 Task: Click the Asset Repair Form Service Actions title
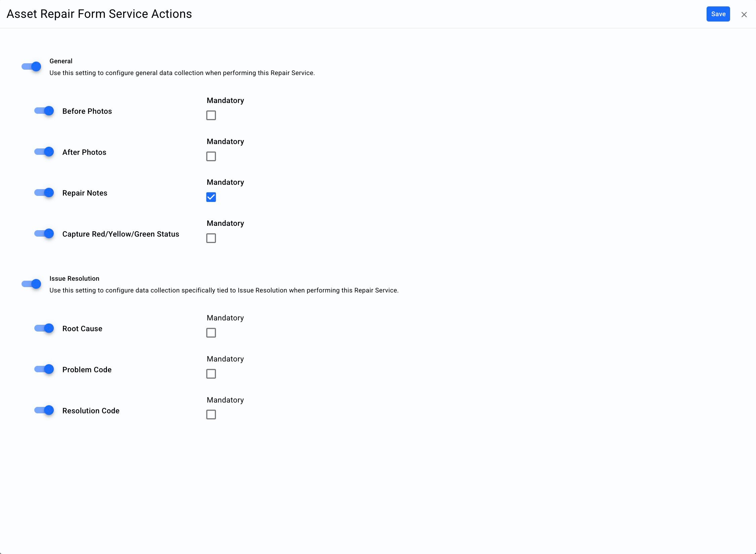coord(99,14)
